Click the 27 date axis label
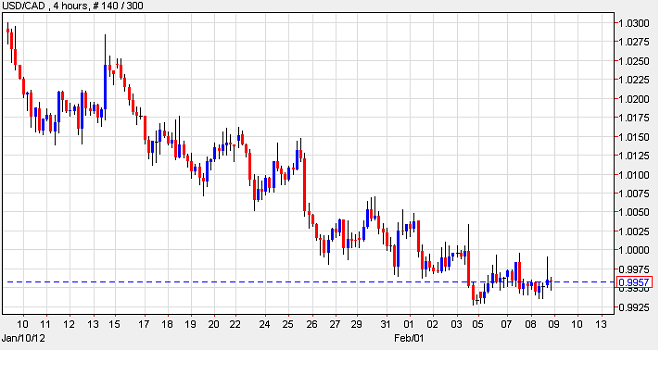This screenshot has width=659, height=367. coord(335,325)
